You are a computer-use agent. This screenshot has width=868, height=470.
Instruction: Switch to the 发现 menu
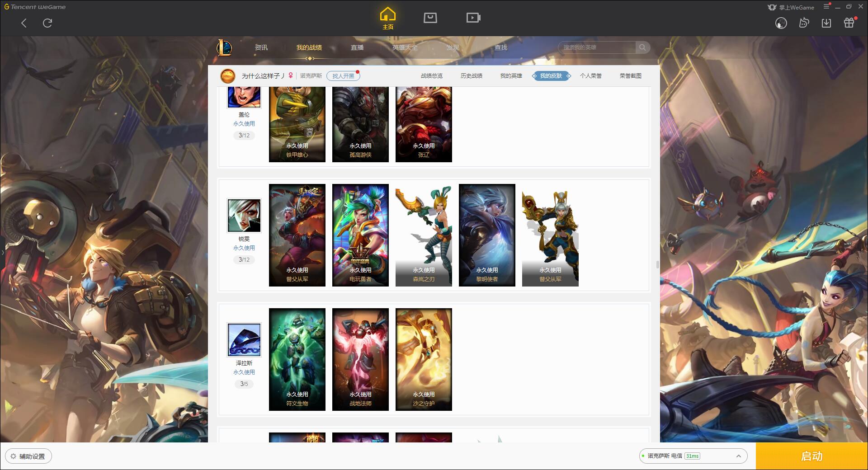point(453,47)
